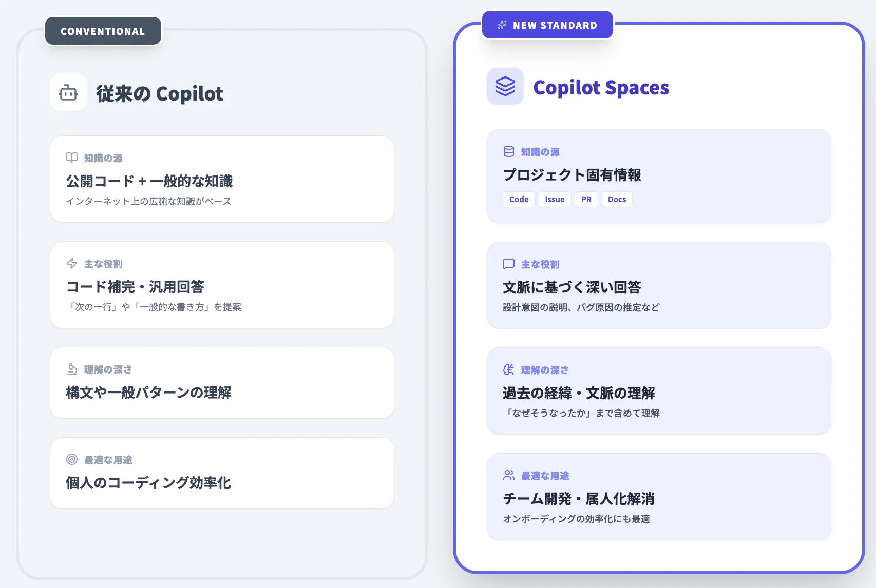Click the fingerprint icon on 過去の経緯・文脈の理解 card
Image resolution: width=876 pixels, height=588 pixels.
(x=509, y=369)
